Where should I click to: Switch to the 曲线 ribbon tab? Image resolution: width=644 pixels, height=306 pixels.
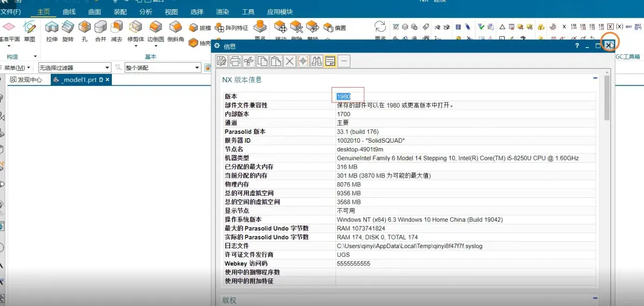pos(69,12)
